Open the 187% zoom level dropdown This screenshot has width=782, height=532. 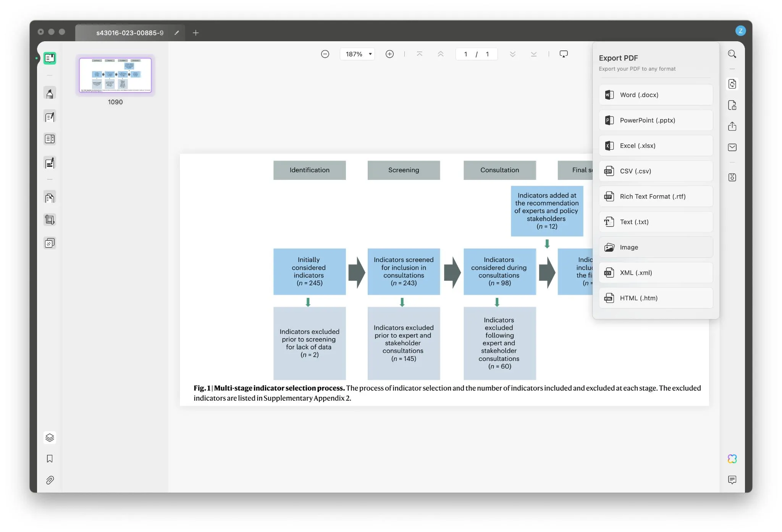pyautogui.click(x=357, y=54)
